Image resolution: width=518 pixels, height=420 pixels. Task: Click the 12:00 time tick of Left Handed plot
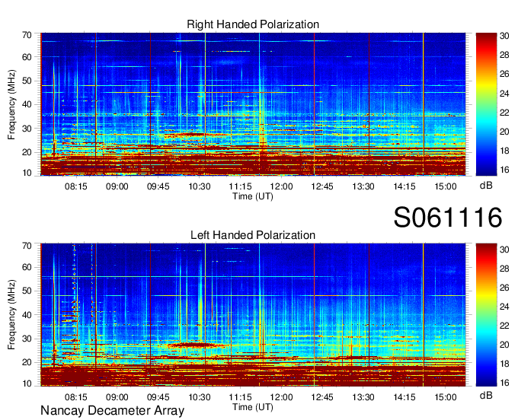tap(281, 397)
